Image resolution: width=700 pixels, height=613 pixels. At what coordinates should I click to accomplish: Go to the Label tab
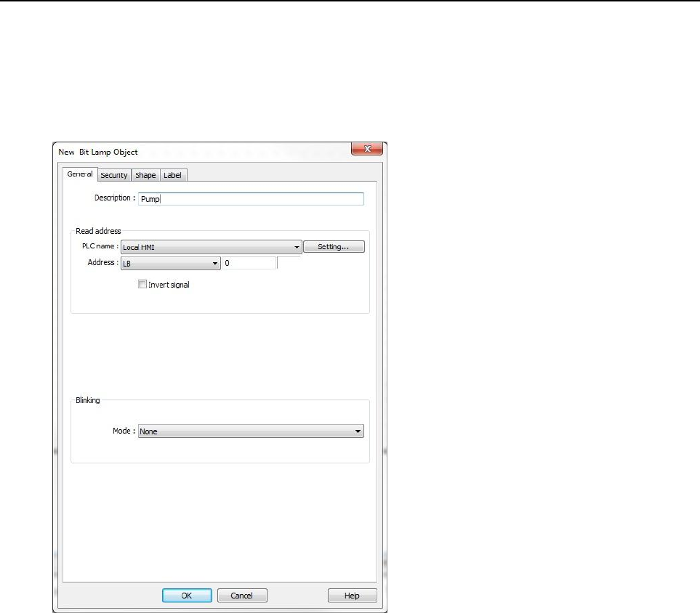click(172, 175)
